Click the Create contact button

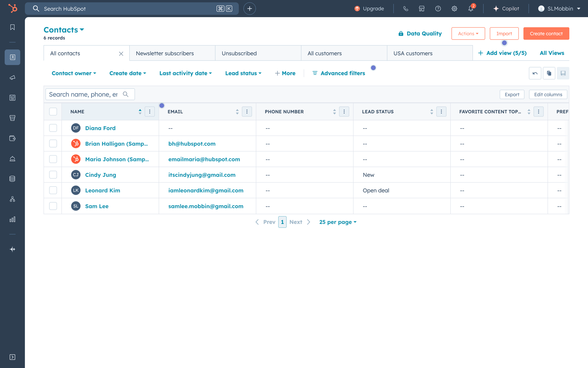pyautogui.click(x=546, y=33)
